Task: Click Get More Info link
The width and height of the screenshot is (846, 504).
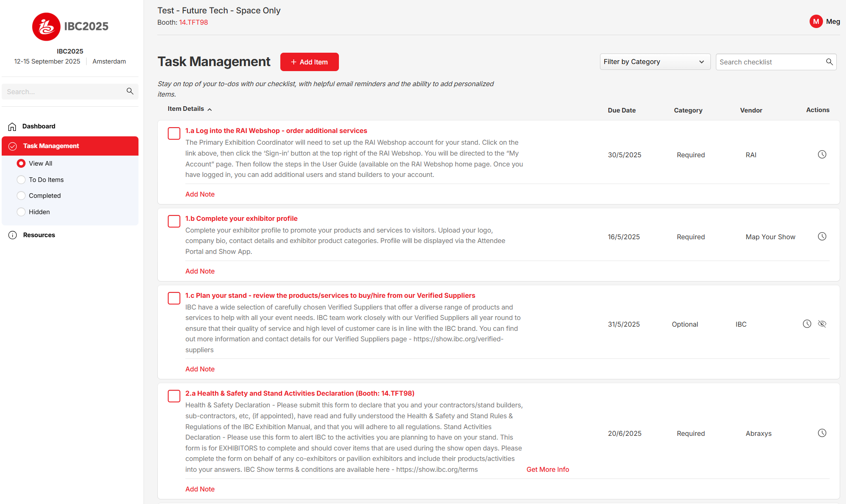Action: point(547,469)
